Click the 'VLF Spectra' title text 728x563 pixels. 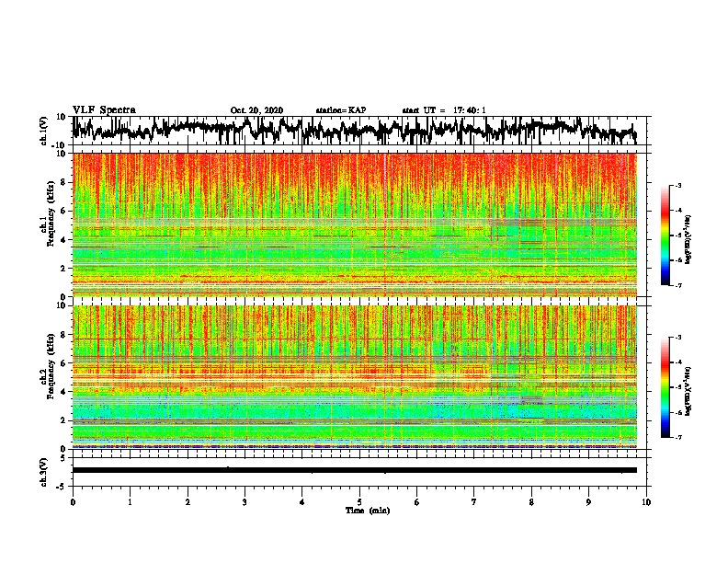coord(104,109)
